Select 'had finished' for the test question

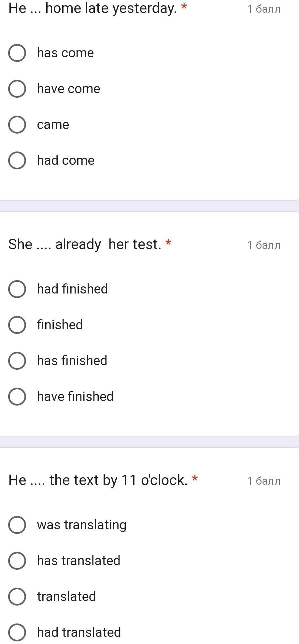(x=17, y=289)
